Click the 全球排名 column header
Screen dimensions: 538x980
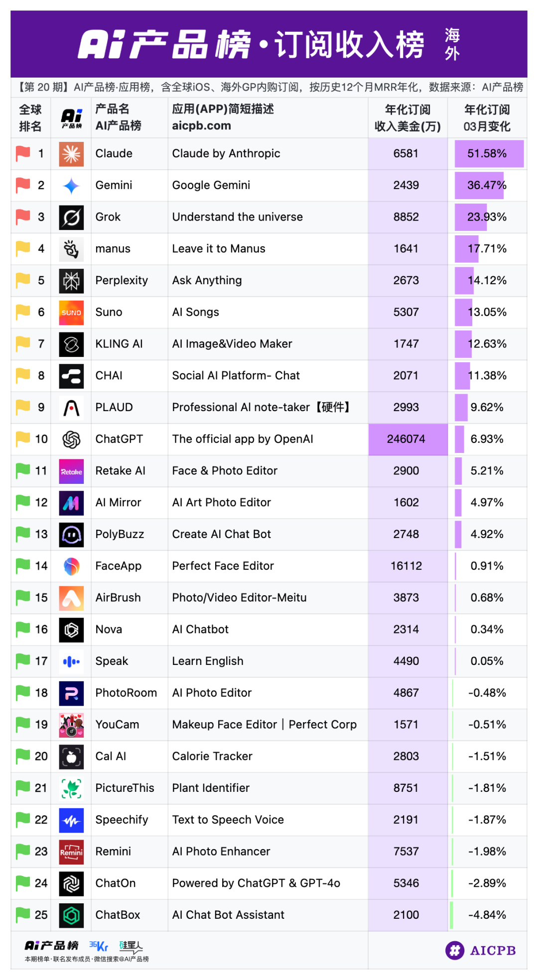pos(30,118)
